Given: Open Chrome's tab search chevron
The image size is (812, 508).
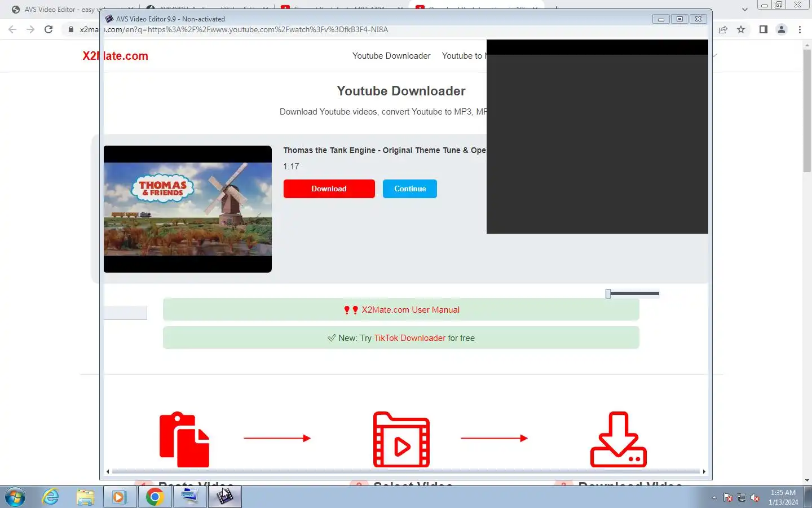Looking at the screenshot, I should click(x=744, y=9).
